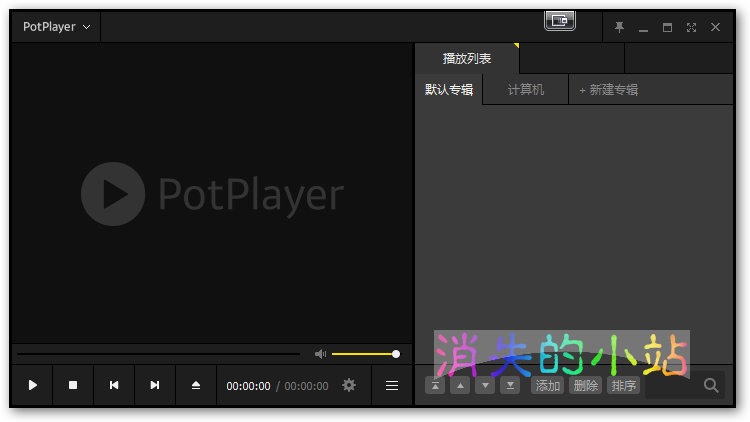This screenshot has height=422, width=750.
Task: Seek on the playback progress bar
Action: pos(158,354)
